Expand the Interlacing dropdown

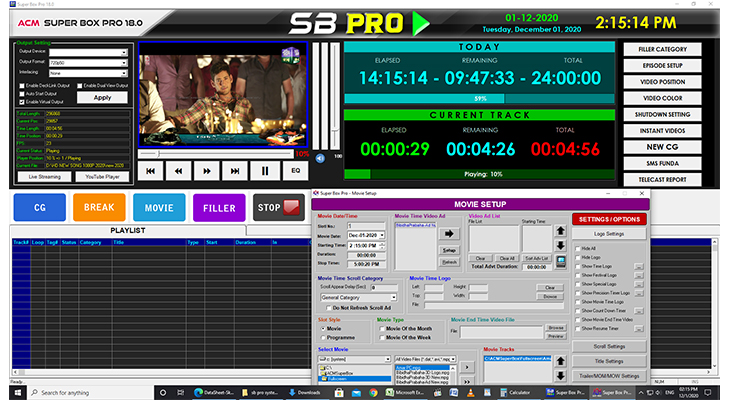click(x=124, y=71)
